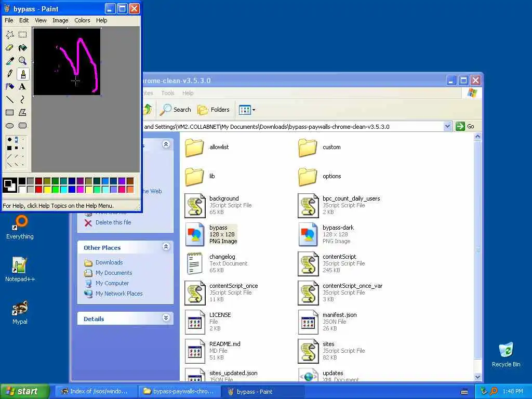This screenshot has width=532, height=399.
Task: Open the Start menu
Action: point(25,391)
